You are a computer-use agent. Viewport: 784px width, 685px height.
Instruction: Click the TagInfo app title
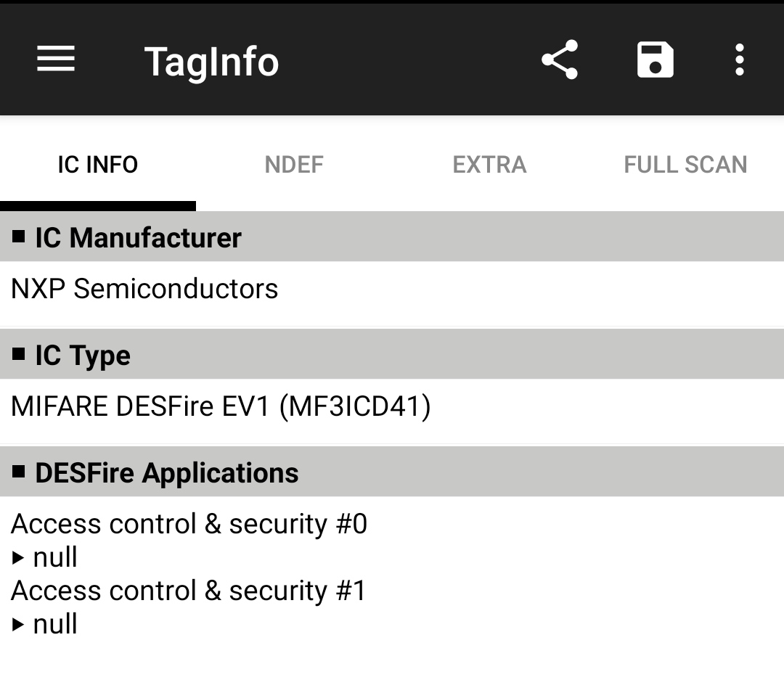(x=211, y=61)
